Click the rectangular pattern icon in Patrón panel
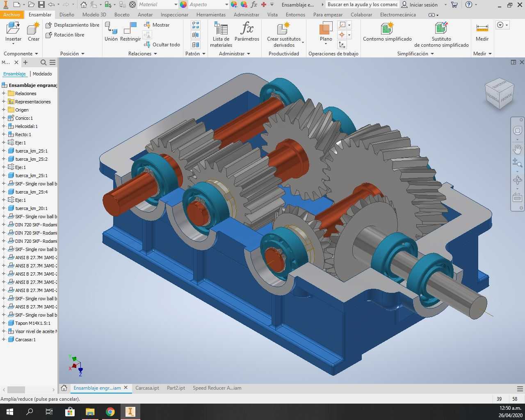 (x=195, y=25)
